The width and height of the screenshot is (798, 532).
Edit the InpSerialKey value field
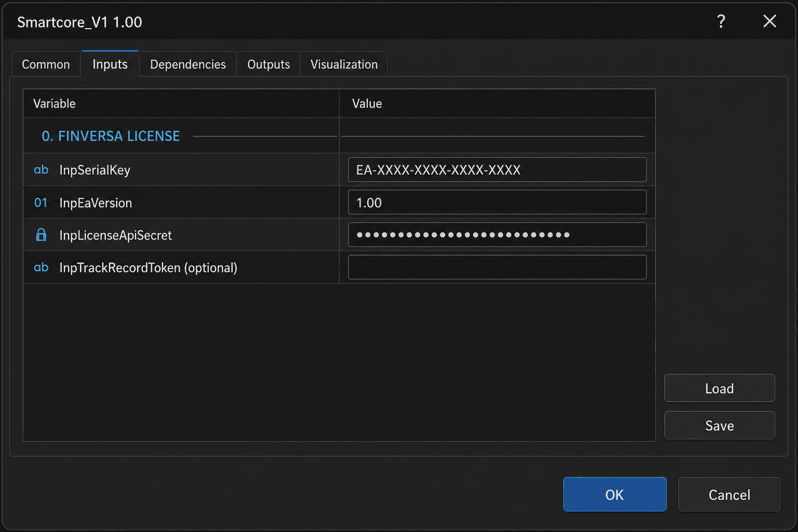tap(497, 170)
